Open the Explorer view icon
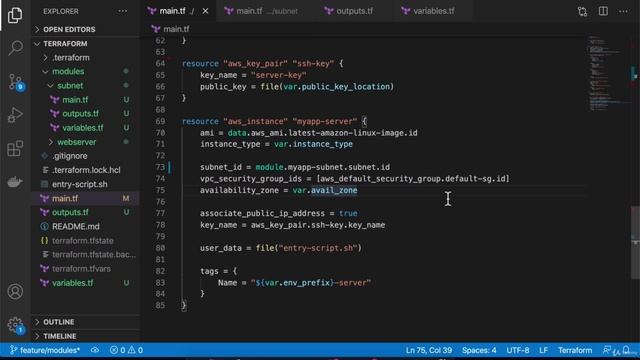Viewport: 640px width, 360px height. click(x=15, y=15)
